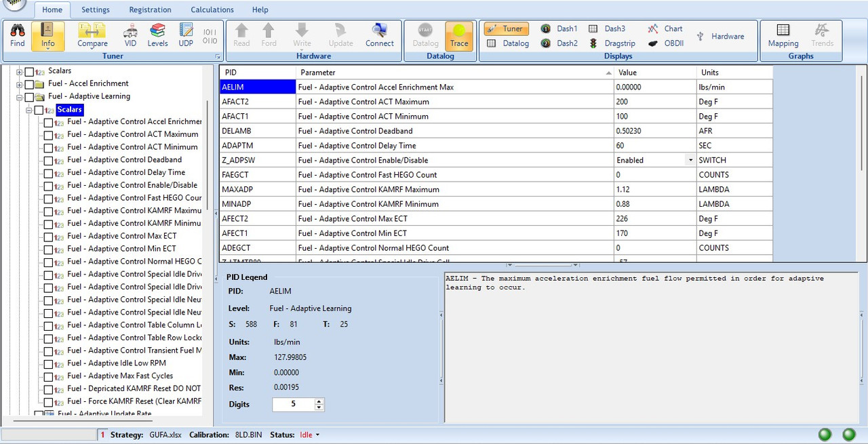The height and width of the screenshot is (444, 868).
Task: Click the Units column header
Action: click(x=734, y=73)
